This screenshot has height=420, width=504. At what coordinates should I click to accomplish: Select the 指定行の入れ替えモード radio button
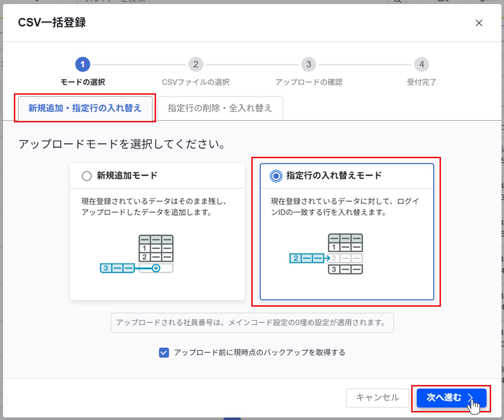click(x=276, y=176)
